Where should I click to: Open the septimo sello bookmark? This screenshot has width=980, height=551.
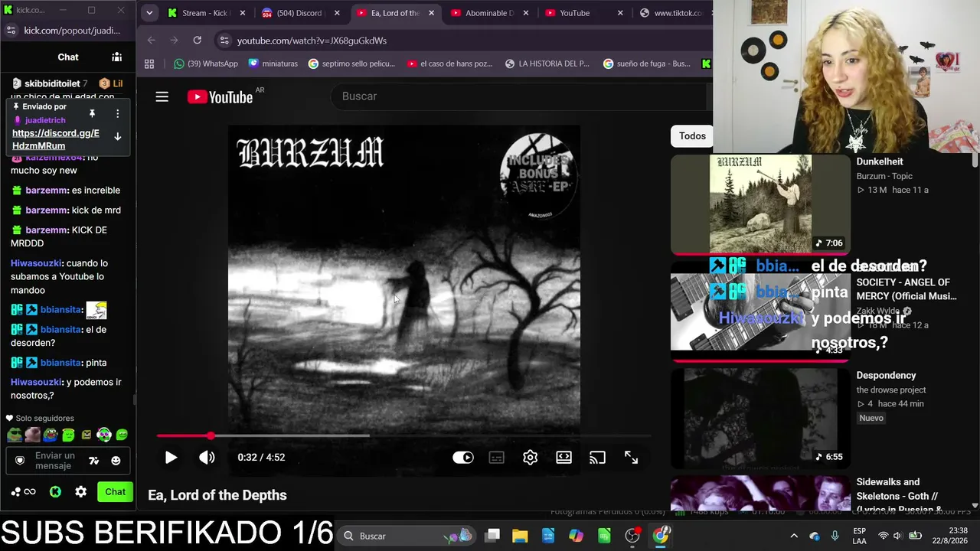[351, 64]
